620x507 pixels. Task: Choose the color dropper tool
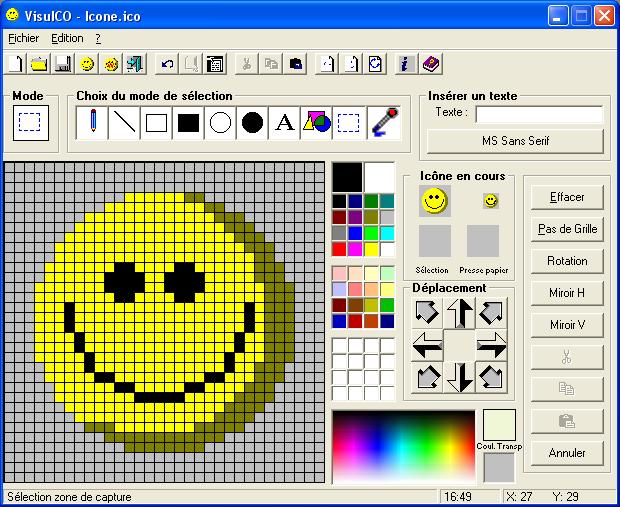pyautogui.click(x=383, y=123)
